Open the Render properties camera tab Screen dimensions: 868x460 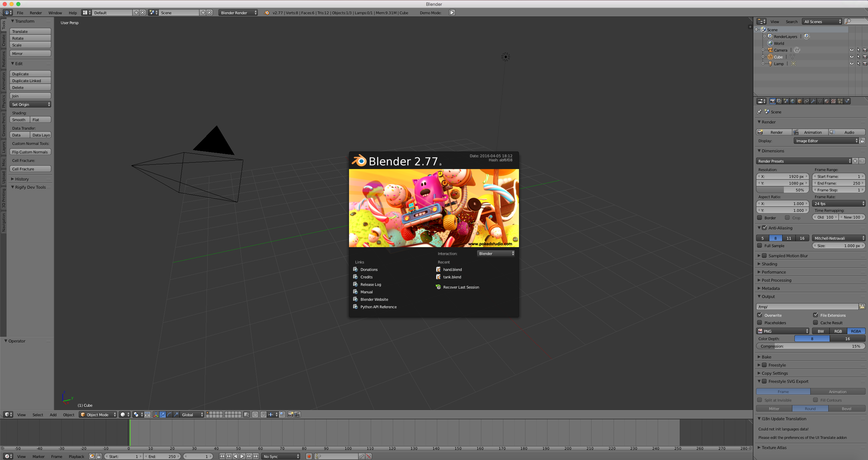point(772,101)
